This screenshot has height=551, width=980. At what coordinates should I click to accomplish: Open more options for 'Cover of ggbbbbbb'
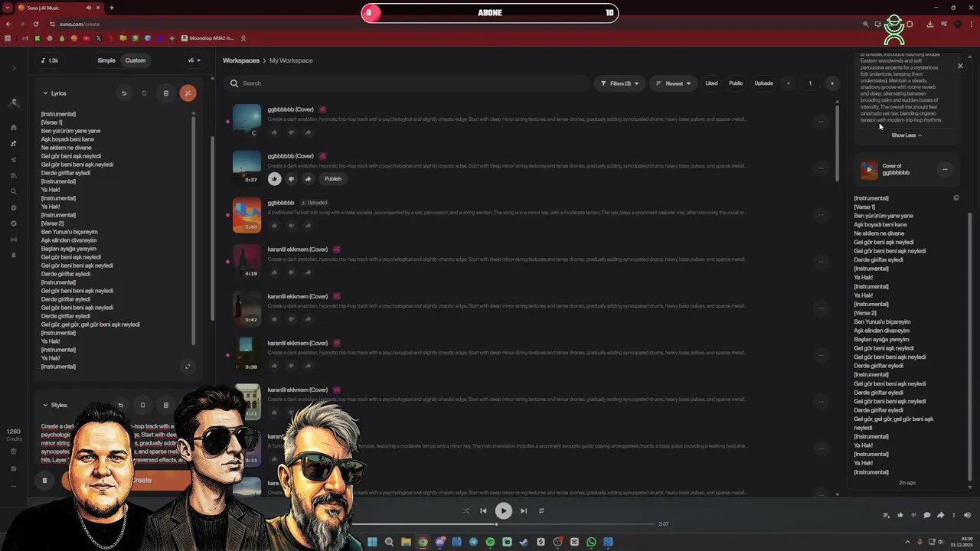945,169
